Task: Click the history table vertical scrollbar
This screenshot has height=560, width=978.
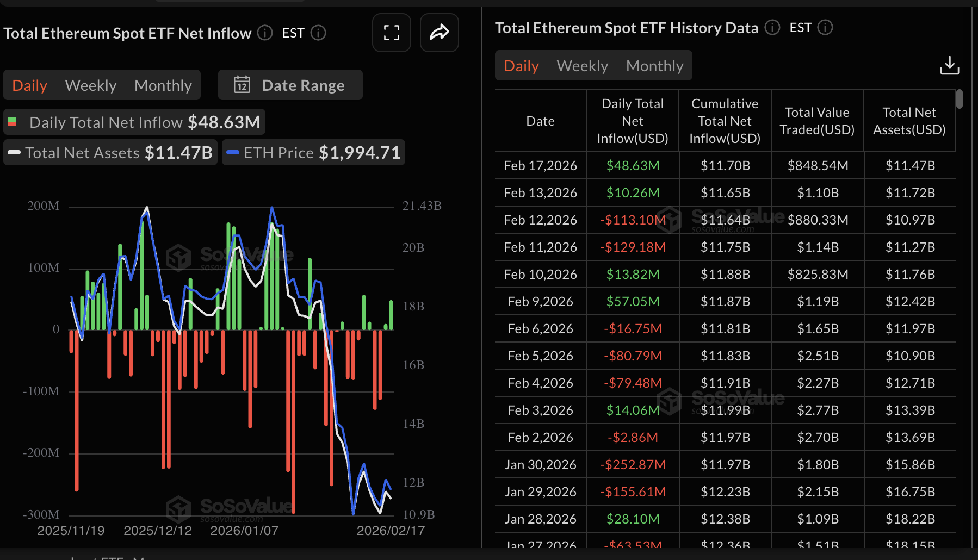Action: point(960,99)
